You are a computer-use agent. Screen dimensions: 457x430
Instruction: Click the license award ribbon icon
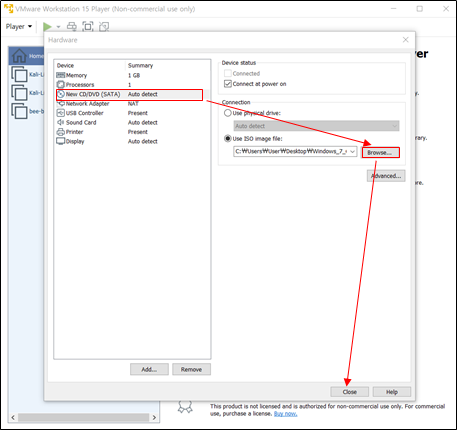(185, 407)
